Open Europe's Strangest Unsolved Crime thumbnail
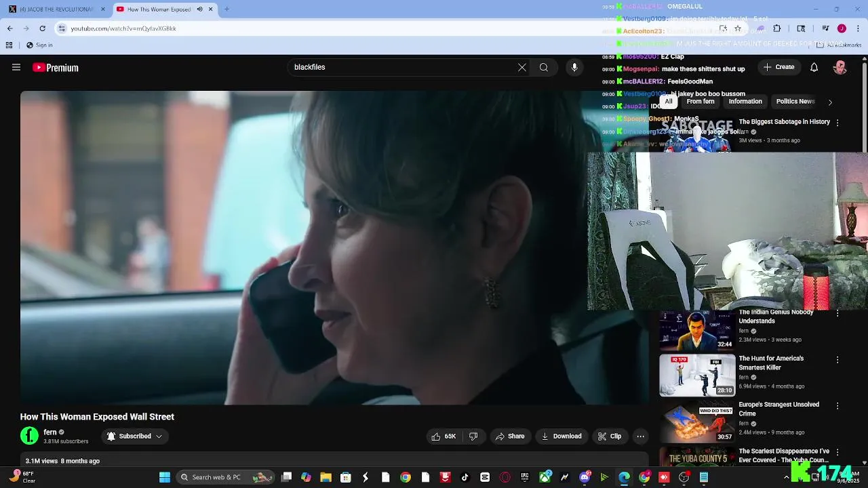This screenshot has width=868, height=488. [697, 422]
